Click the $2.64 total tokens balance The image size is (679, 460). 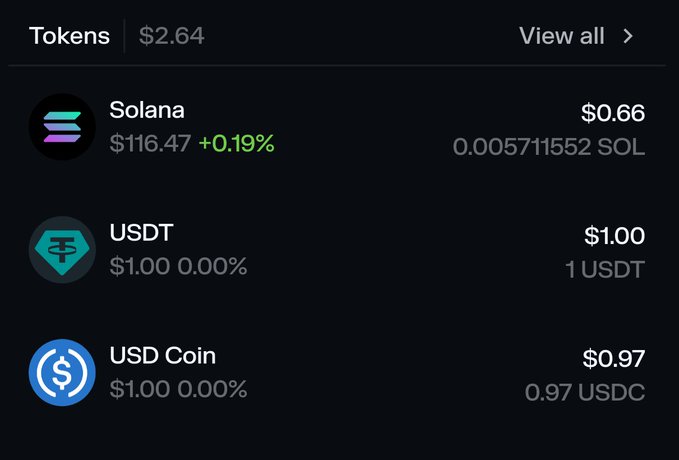point(171,37)
